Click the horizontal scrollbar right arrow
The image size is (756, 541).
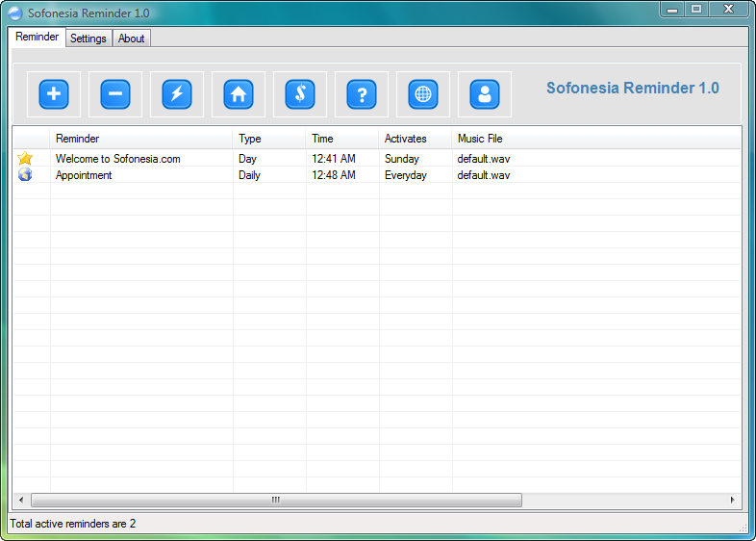click(733, 501)
